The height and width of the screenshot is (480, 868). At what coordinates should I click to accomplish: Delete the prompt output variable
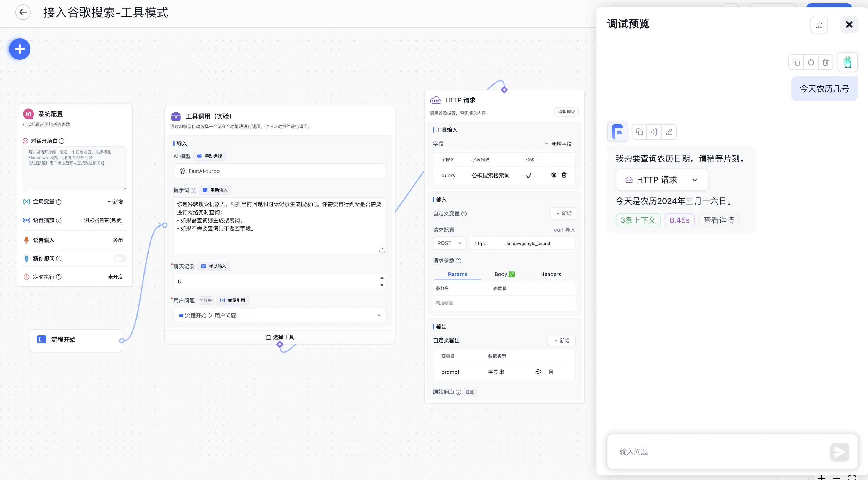(x=551, y=372)
